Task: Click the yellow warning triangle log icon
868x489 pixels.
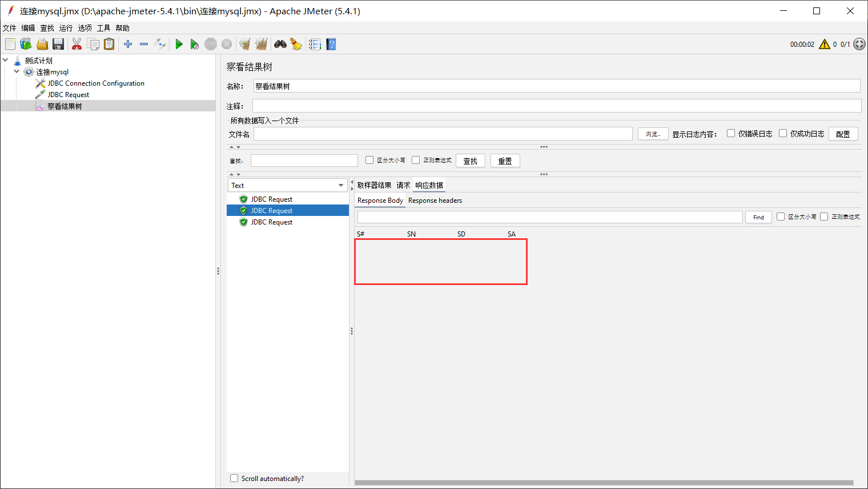Action: pos(824,44)
